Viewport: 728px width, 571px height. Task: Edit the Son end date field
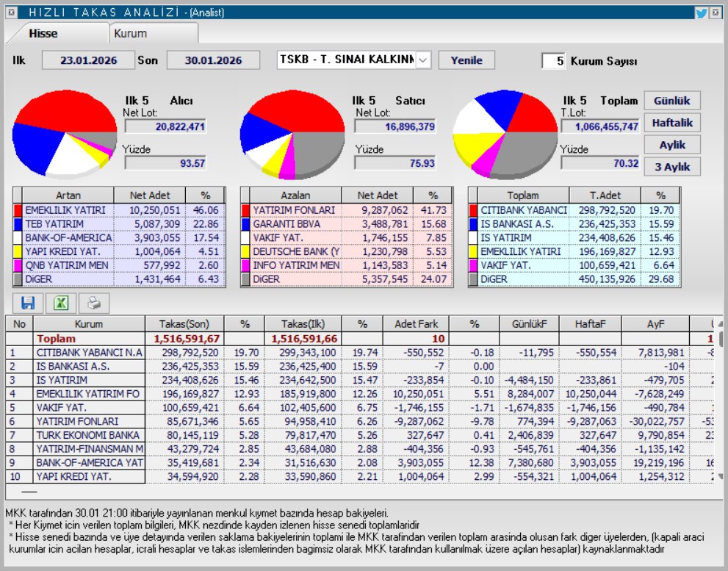click(213, 60)
